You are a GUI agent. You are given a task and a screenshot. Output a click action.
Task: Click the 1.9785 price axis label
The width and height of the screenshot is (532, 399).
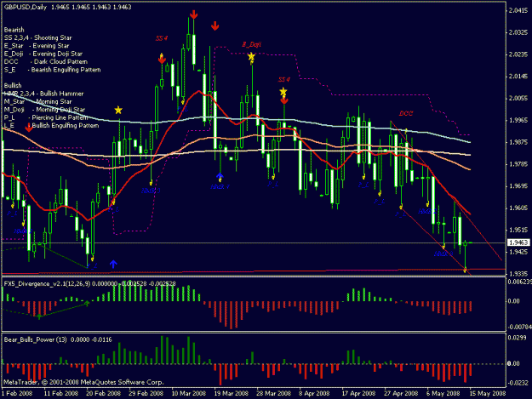pos(518,164)
